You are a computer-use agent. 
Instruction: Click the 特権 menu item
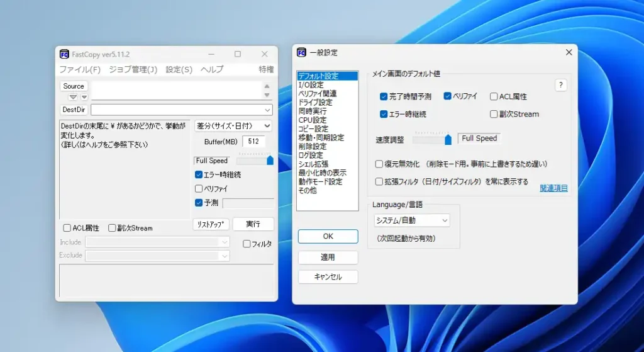(266, 69)
